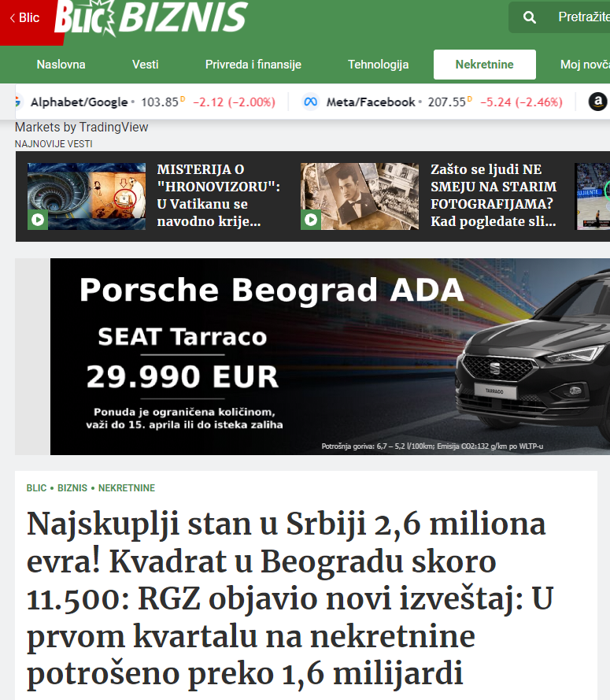Viewport: 610px width, 700px height.
Task: Click the Blic back chevron button
Action: (24, 18)
